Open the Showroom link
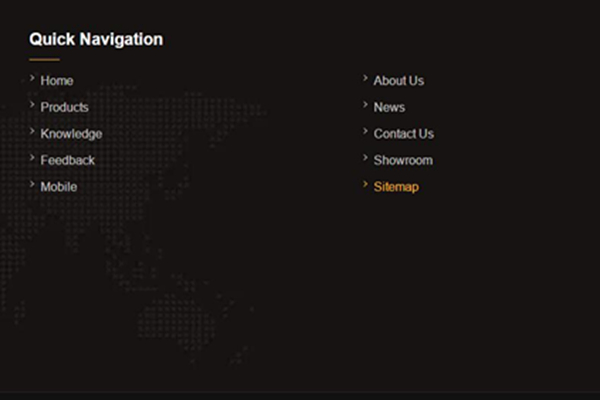Image resolution: width=600 pixels, height=400 pixels. coord(403,160)
